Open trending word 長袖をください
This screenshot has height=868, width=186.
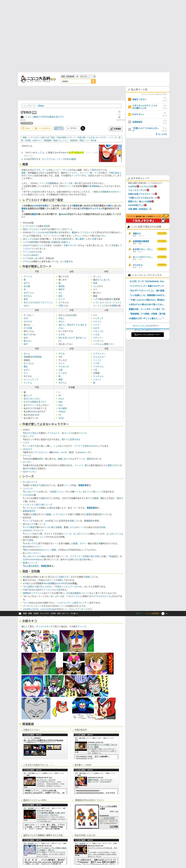(139, 99)
